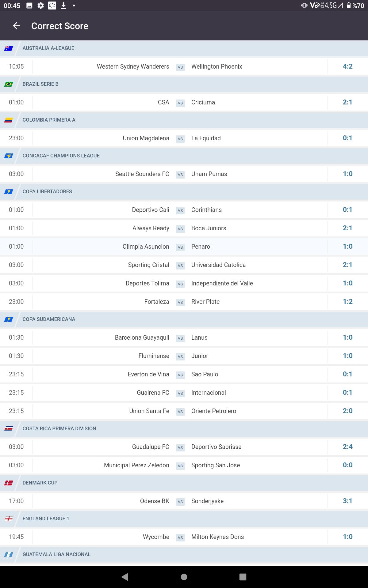Tap the England flag icon
This screenshot has height=588, width=368.
pyautogui.click(x=9, y=519)
